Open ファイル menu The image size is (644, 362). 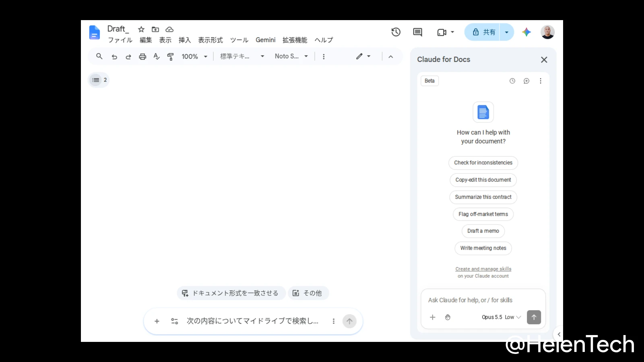tap(120, 40)
